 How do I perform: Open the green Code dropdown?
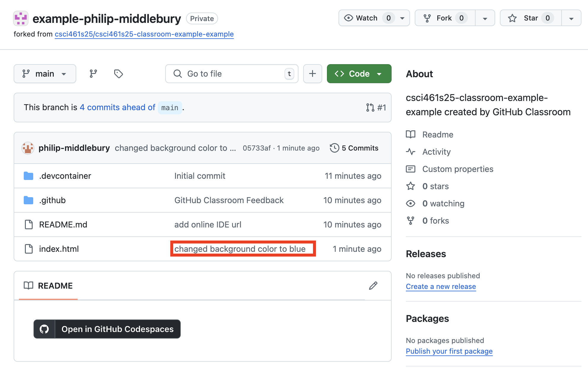click(359, 74)
